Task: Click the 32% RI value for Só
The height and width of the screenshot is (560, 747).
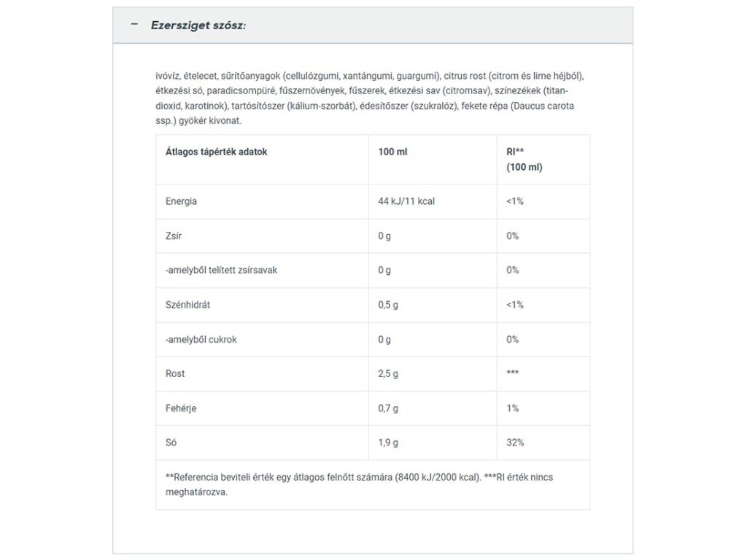Action: [515, 443]
